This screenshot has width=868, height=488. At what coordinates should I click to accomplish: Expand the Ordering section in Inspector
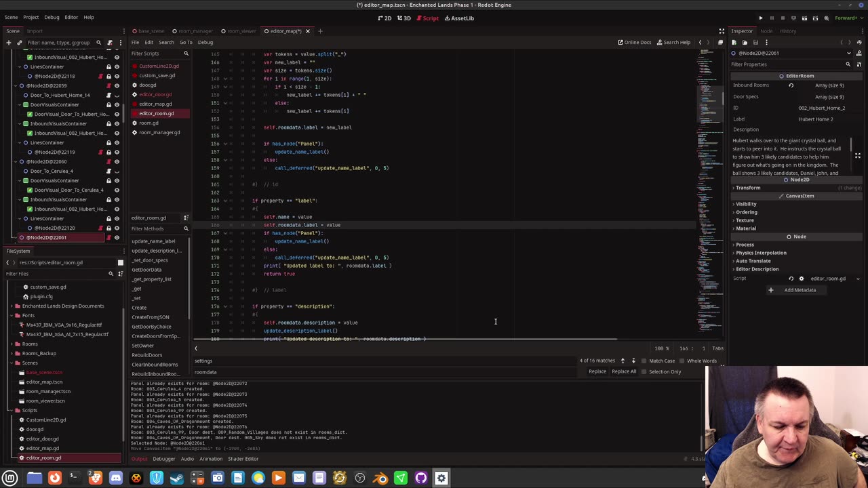pyautogui.click(x=747, y=212)
